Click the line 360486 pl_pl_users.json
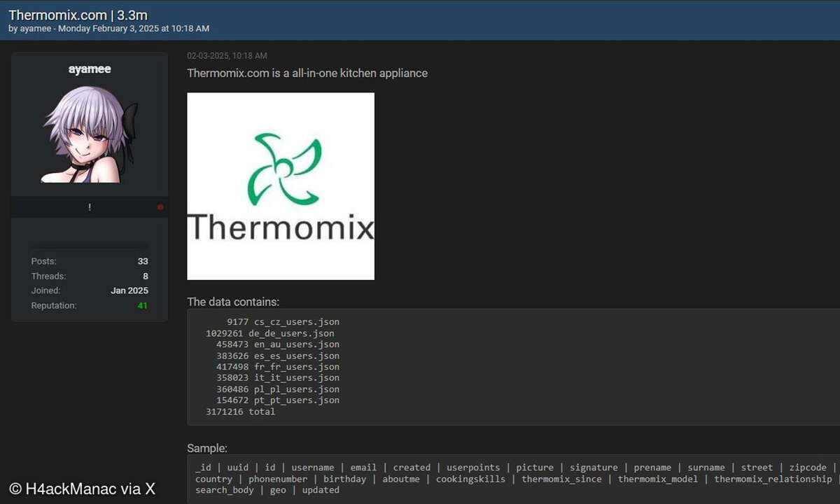Viewport: 840px width, 504px height. [x=278, y=389]
